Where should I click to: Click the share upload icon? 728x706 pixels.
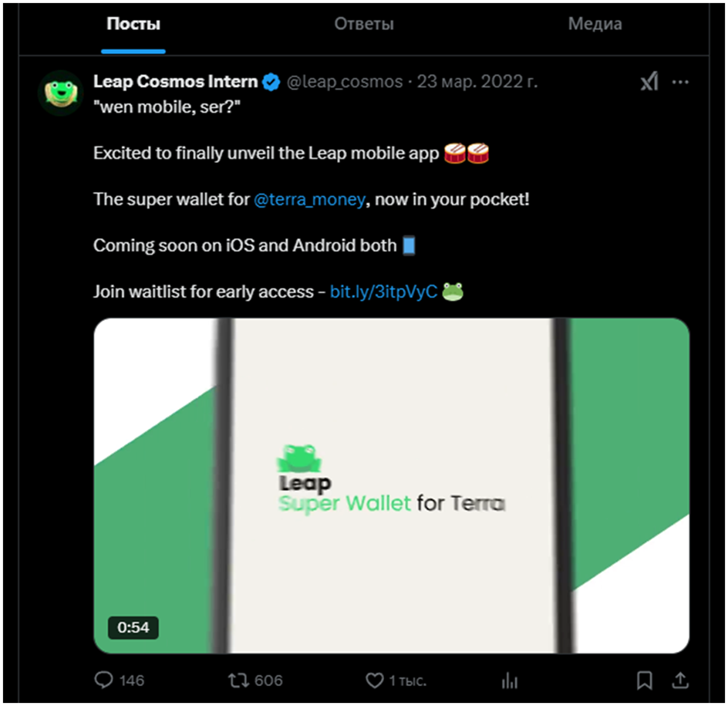coord(680,680)
